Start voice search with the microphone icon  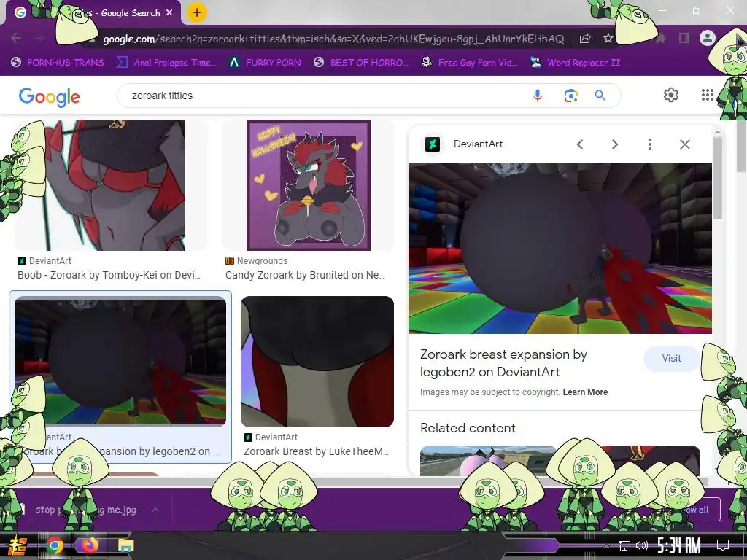pyautogui.click(x=538, y=96)
